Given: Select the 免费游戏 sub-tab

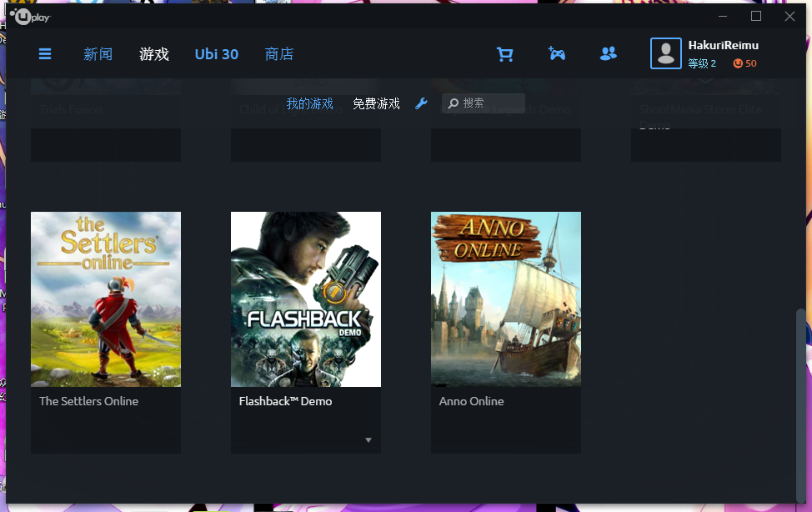Looking at the screenshot, I should [376, 103].
